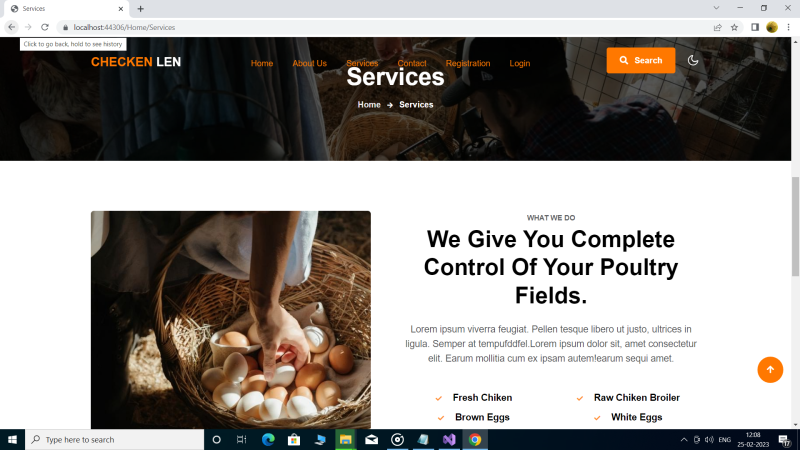The width and height of the screenshot is (800, 450).
Task: Open the Chrome profile avatar
Action: [772, 28]
